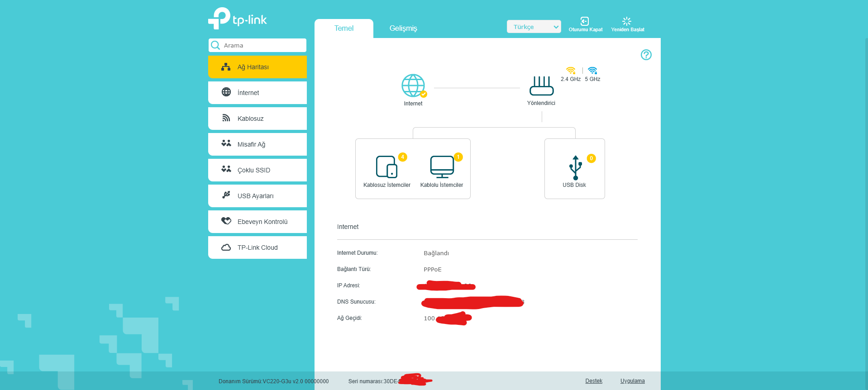This screenshot has width=868, height=390.
Task: Click the Yeniden Başlat label
Action: [628, 30]
